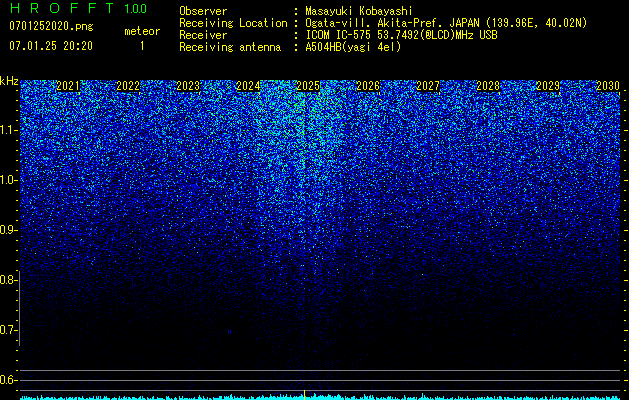Click the 2028 time marker
This screenshot has width=629, height=400.
pyautogui.click(x=488, y=86)
